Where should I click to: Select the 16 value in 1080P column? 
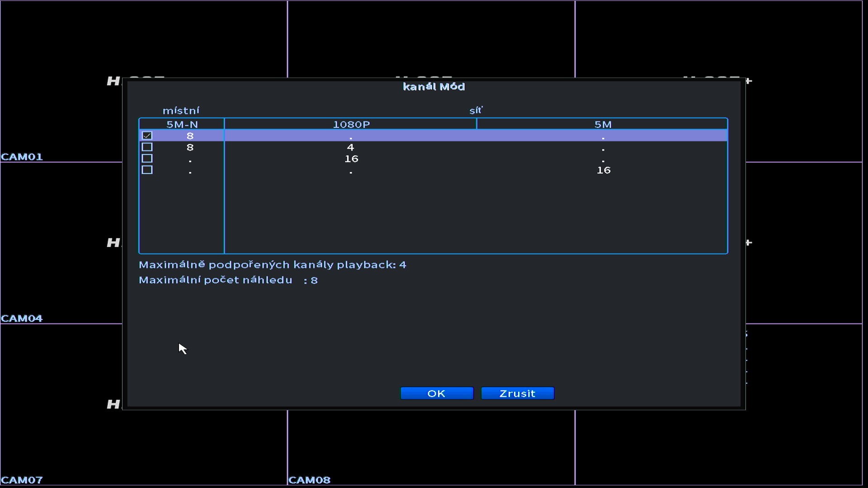click(351, 159)
